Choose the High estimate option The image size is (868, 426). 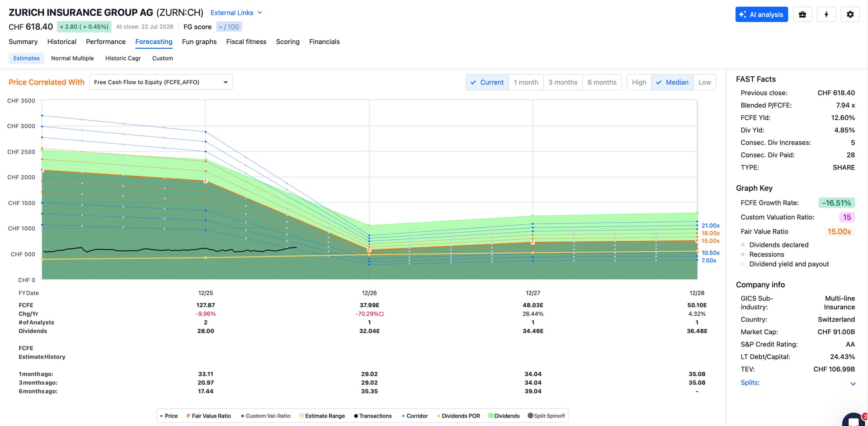[x=639, y=82]
